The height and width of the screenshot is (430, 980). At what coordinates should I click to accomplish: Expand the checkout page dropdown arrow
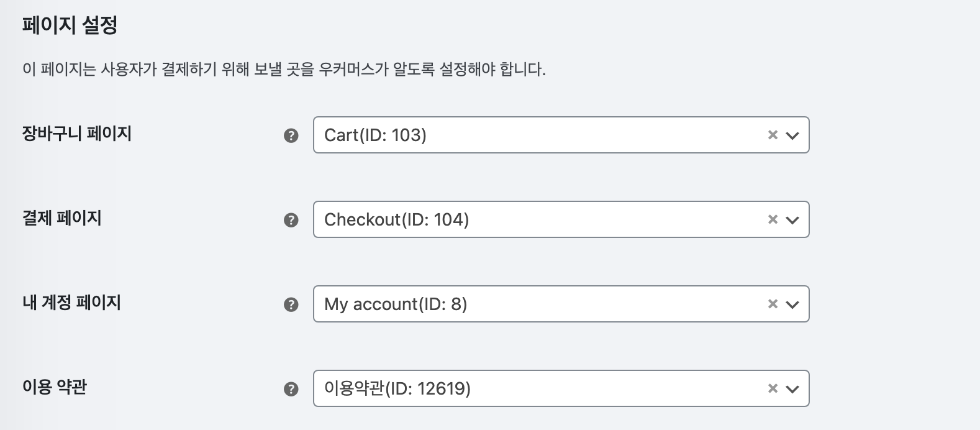click(792, 220)
